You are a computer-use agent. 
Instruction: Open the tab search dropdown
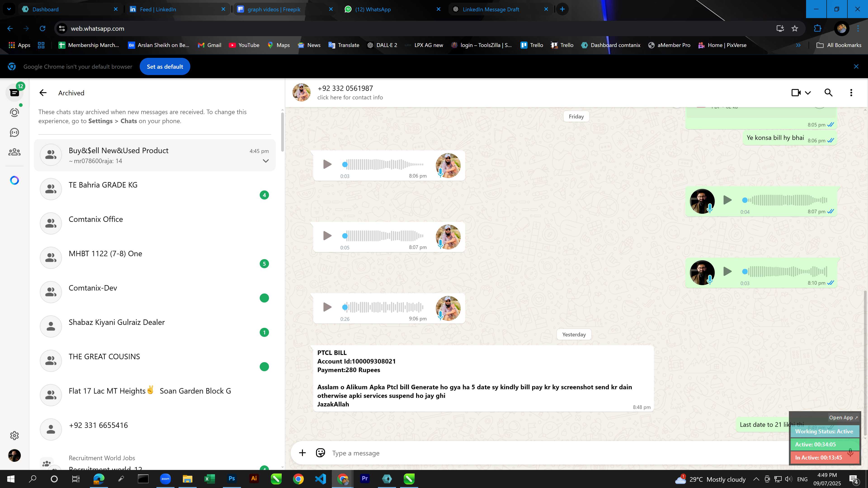click(9, 9)
